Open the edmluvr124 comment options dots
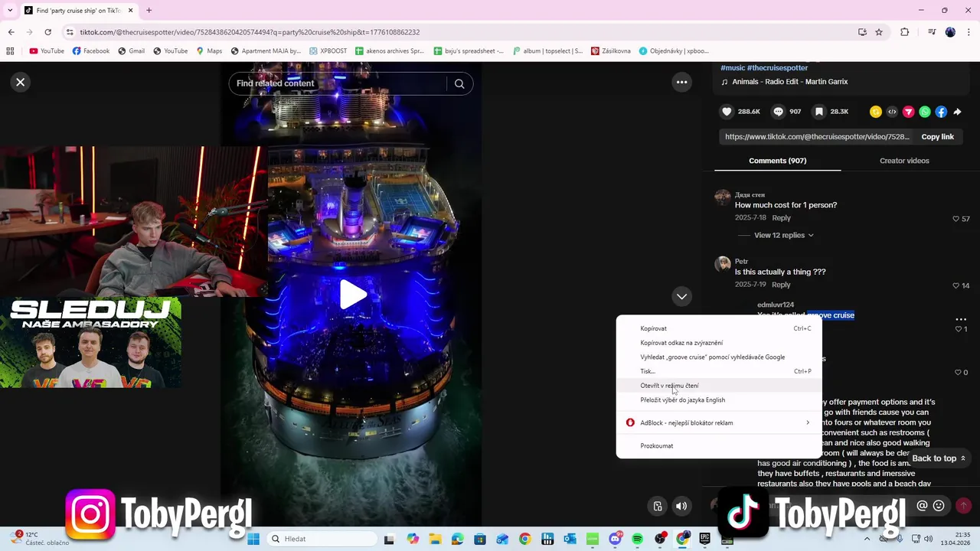Screen dimensions: 980x551 tap(961, 319)
